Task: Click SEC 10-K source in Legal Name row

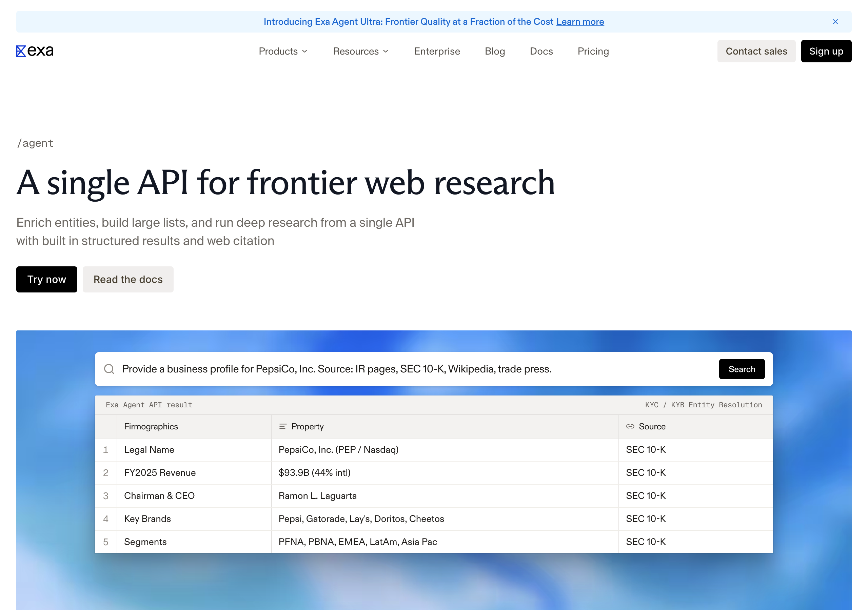Action: (x=646, y=449)
